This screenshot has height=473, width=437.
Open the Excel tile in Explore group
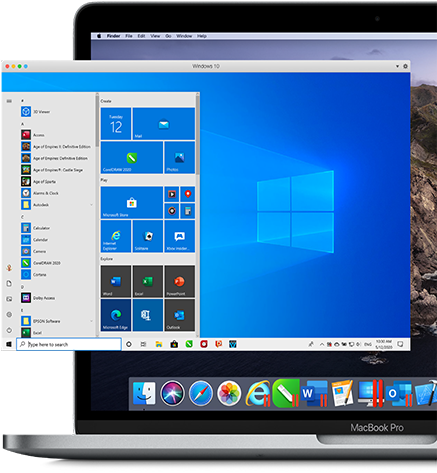[148, 281]
